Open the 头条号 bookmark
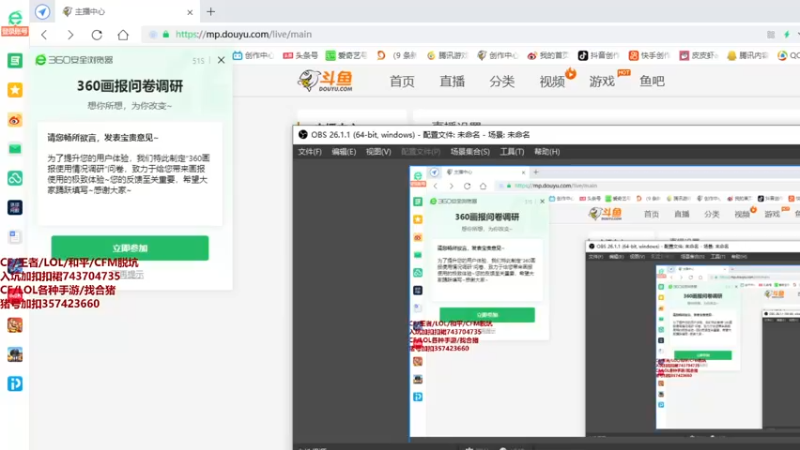The height and width of the screenshot is (450, 800). coord(301,56)
